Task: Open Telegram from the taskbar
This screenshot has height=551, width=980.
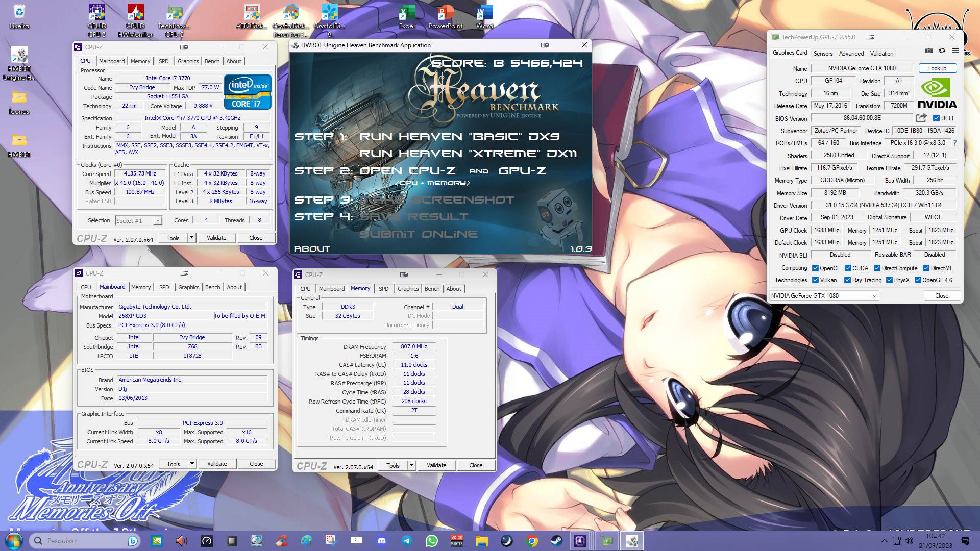Action: point(407,541)
